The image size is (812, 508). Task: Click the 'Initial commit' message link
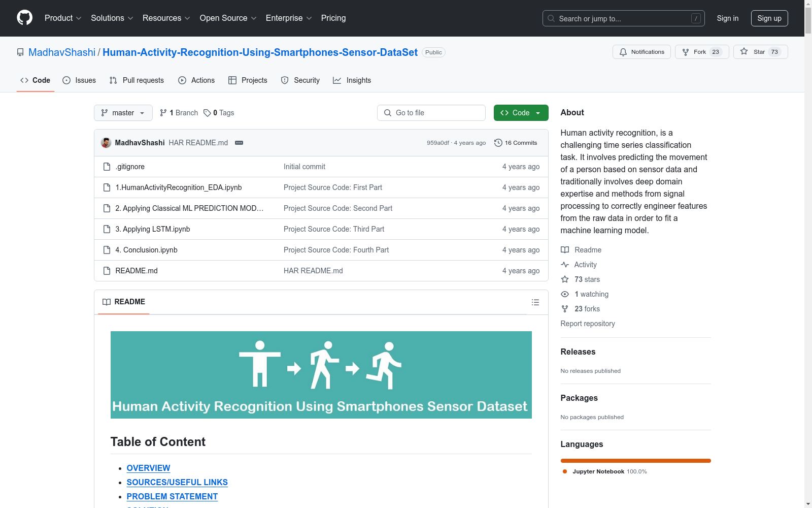tap(304, 167)
